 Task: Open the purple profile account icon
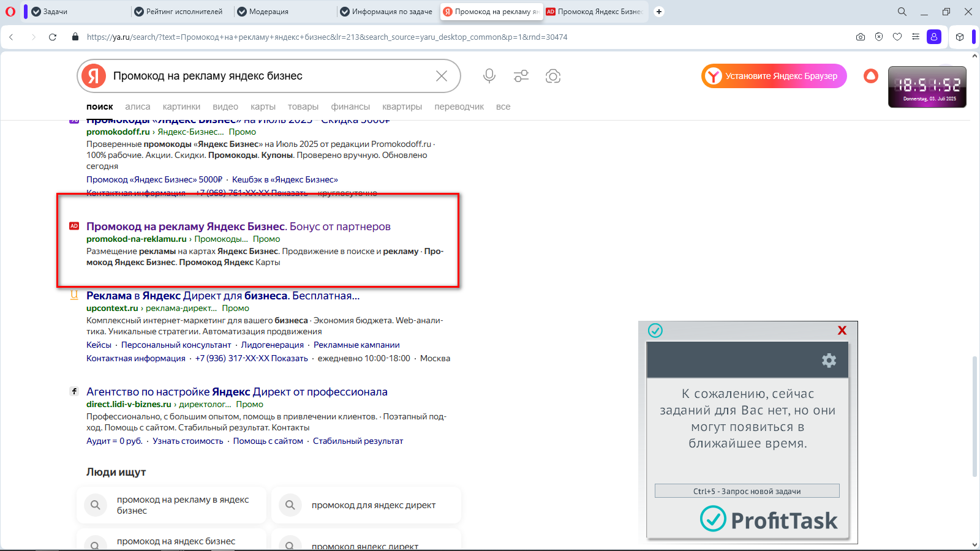(x=934, y=37)
